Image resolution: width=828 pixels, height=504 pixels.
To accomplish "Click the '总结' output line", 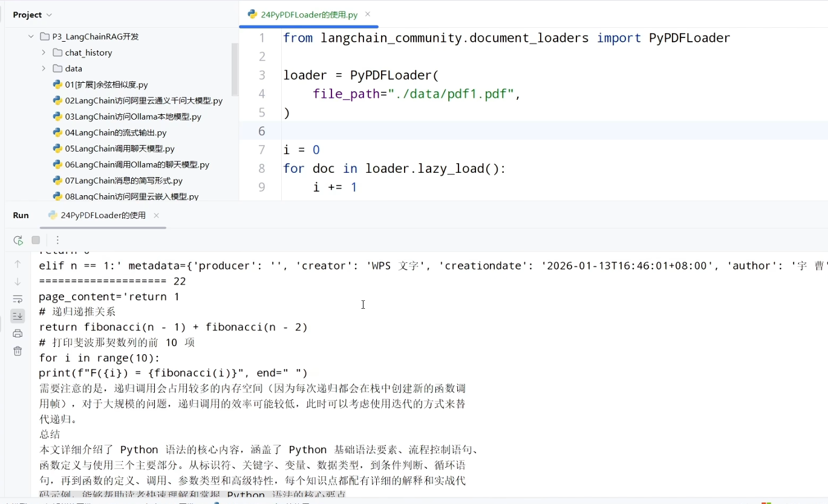I will 50,434.
